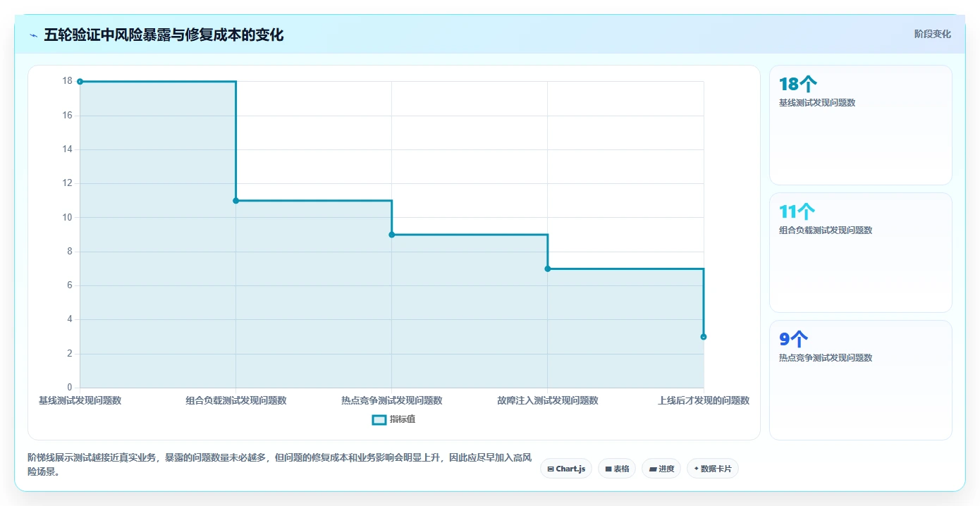Viewport: 980px width, 506px height.
Task: Click card label 热点竞争测试发现问题数
Action: (x=826, y=358)
